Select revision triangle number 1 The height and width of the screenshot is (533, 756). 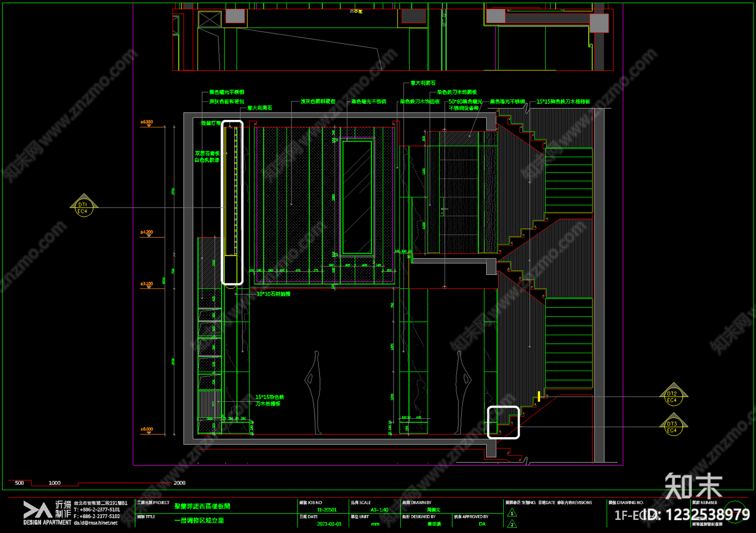tap(512, 513)
